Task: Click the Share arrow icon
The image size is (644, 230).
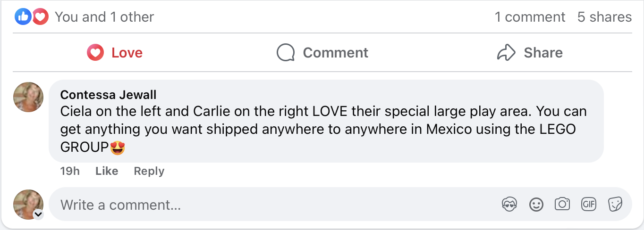Action: pyautogui.click(x=506, y=53)
